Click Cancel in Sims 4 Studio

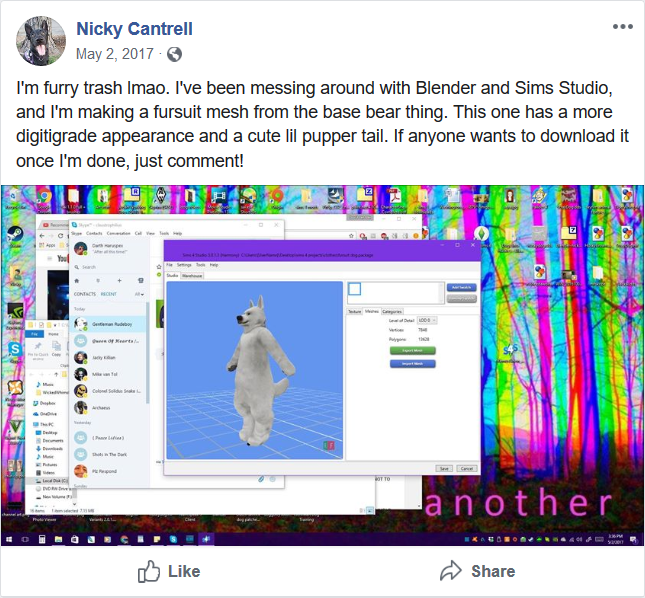pyautogui.click(x=467, y=468)
